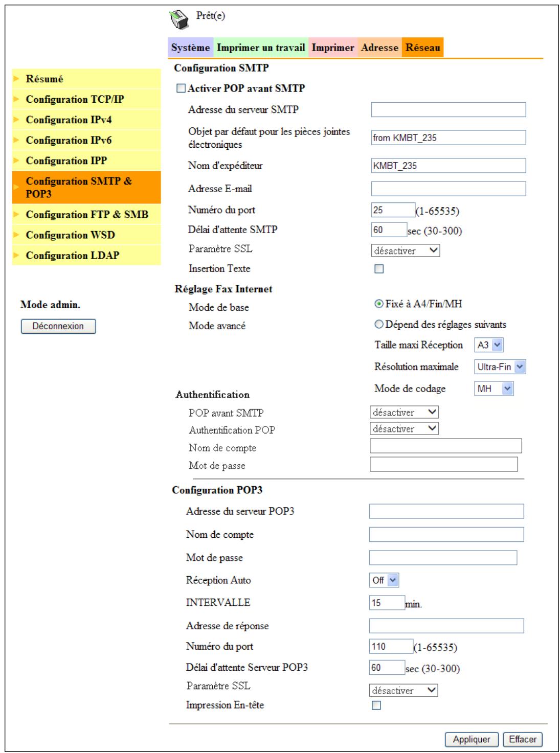This screenshot has height=753, width=560.
Task: Select 'Dépend des réglages suivants' radio button
Action: (379, 324)
